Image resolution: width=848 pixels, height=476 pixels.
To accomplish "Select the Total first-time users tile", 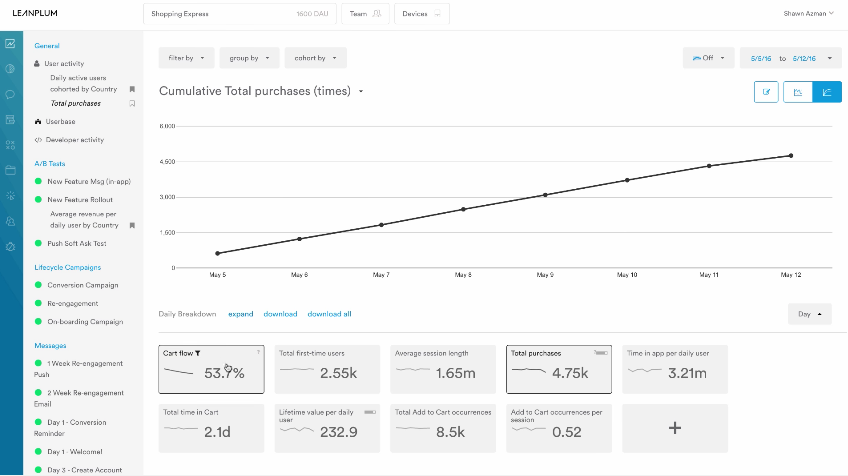I will coord(327,369).
